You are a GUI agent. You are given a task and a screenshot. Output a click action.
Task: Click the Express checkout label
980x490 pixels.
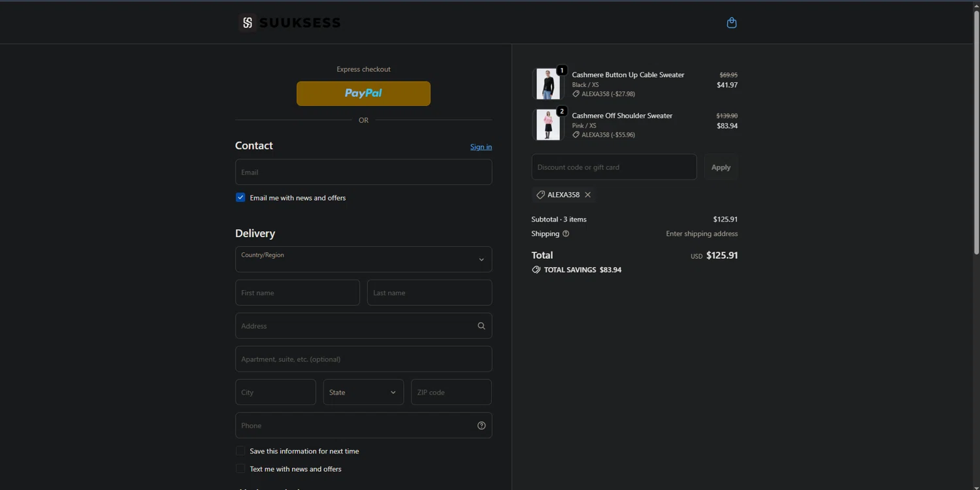(363, 69)
